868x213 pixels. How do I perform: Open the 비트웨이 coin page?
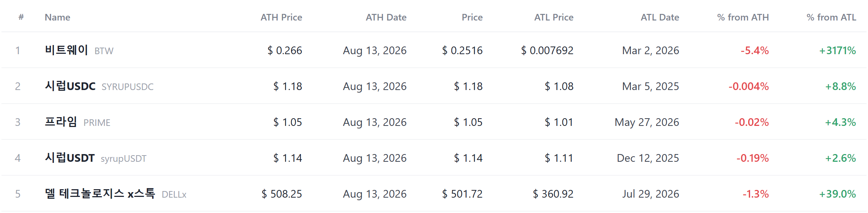coord(66,50)
